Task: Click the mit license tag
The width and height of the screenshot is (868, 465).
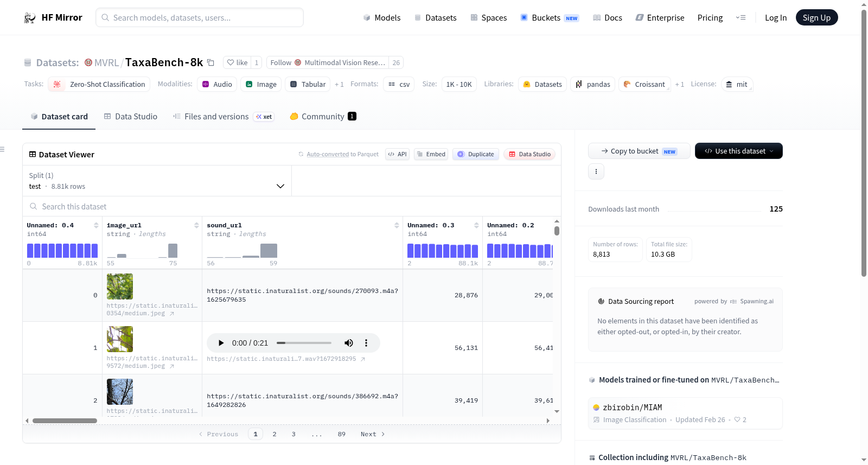Action: 737,85
